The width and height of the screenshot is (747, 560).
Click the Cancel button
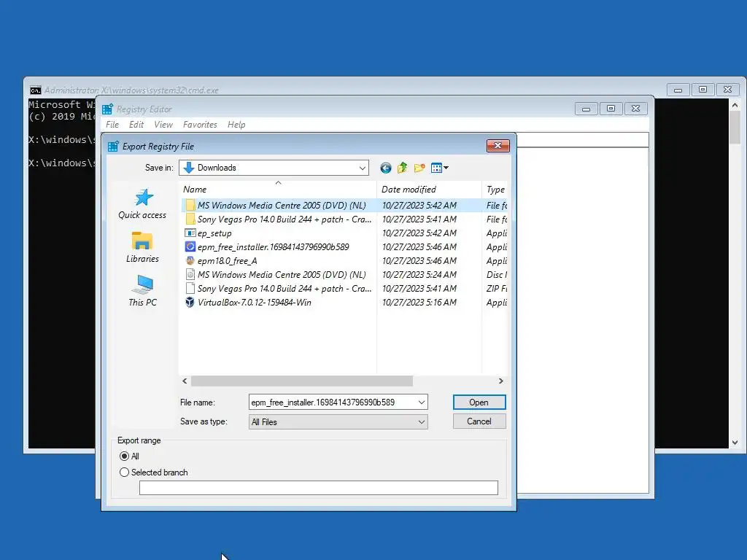[479, 421]
